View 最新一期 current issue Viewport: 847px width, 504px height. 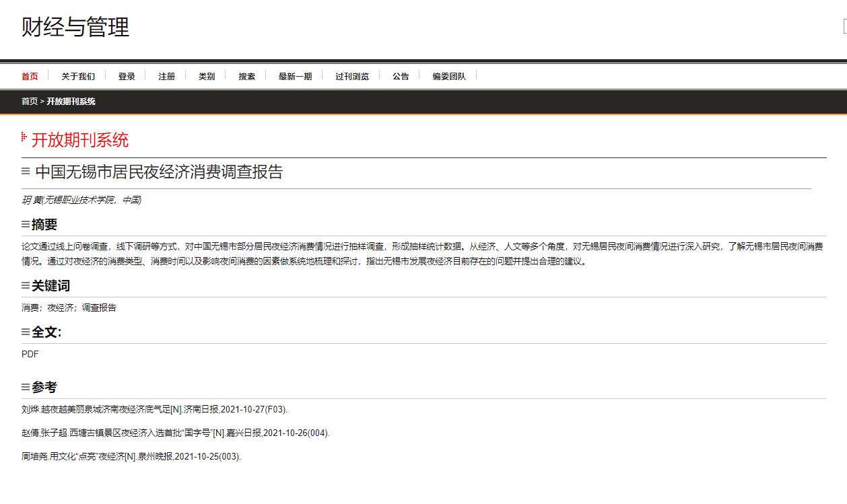(296, 76)
